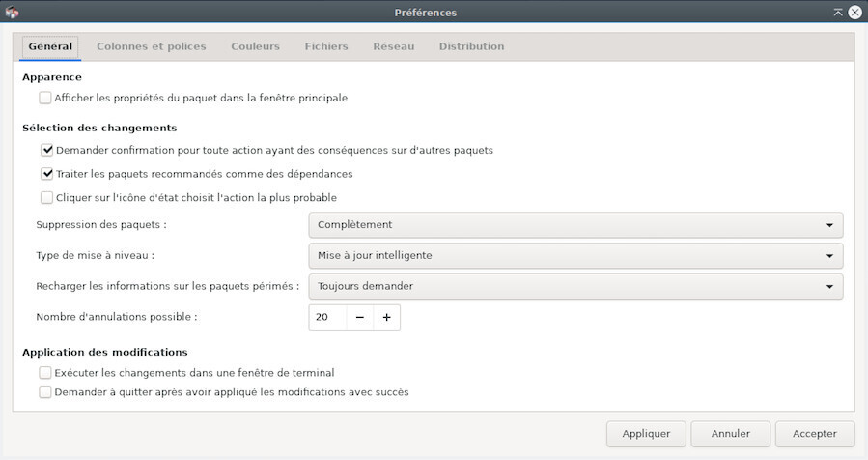This screenshot has width=868, height=460.
Task: Enable 'Cliquer sur l'icône d'état' option
Action: click(x=46, y=197)
